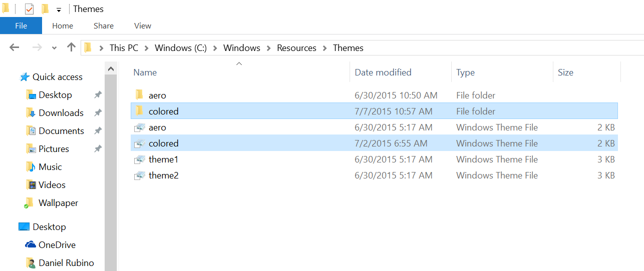Click the aero theme file icon
644x271 pixels.
[140, 127]
